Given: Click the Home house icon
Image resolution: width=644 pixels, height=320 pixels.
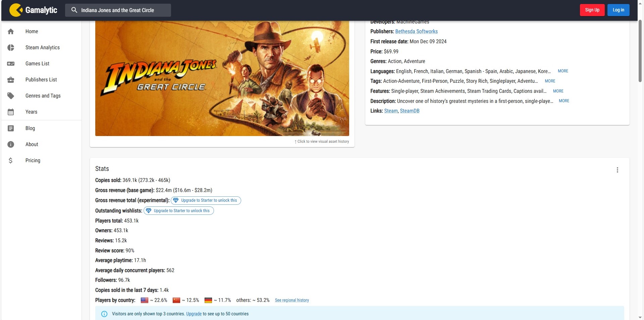Looking at the screenshot, I should click(11, 31).
